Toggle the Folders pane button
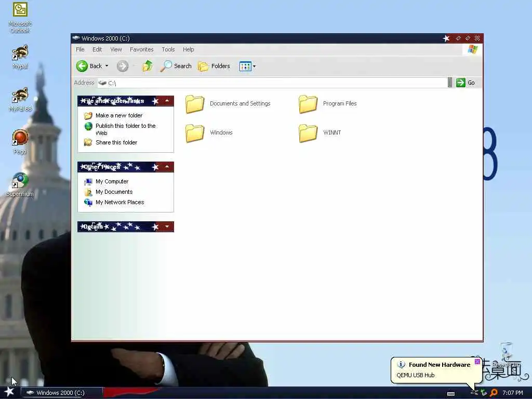This screenshot has width=532, height=399. (x=214, y=66)
